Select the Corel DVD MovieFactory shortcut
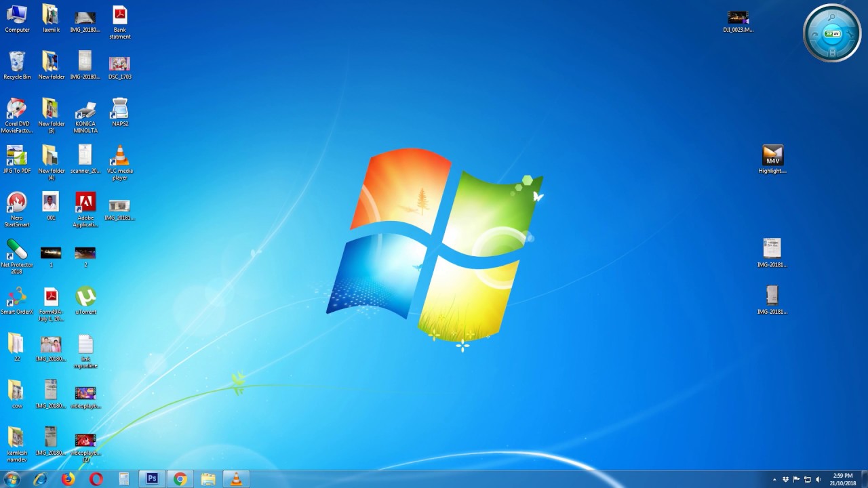The image size is (868, 488). 17,116
